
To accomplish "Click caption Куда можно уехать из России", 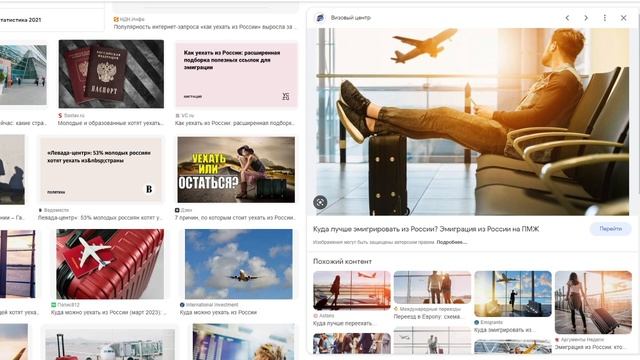I will 218,312.
